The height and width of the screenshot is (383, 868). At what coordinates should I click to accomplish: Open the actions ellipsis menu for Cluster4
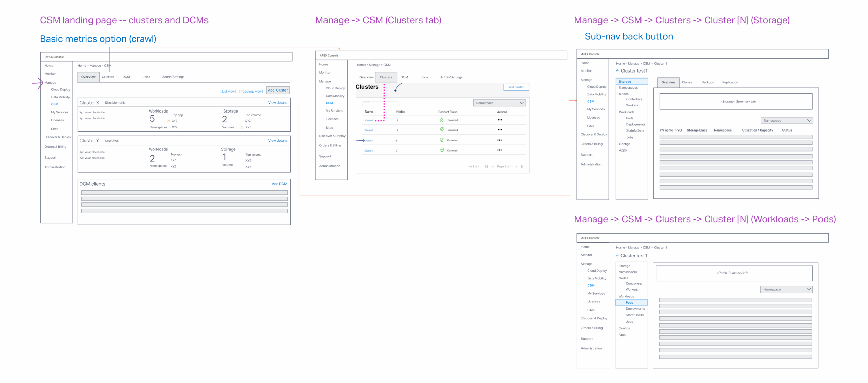pyautogui.click(x=499, y=150)
